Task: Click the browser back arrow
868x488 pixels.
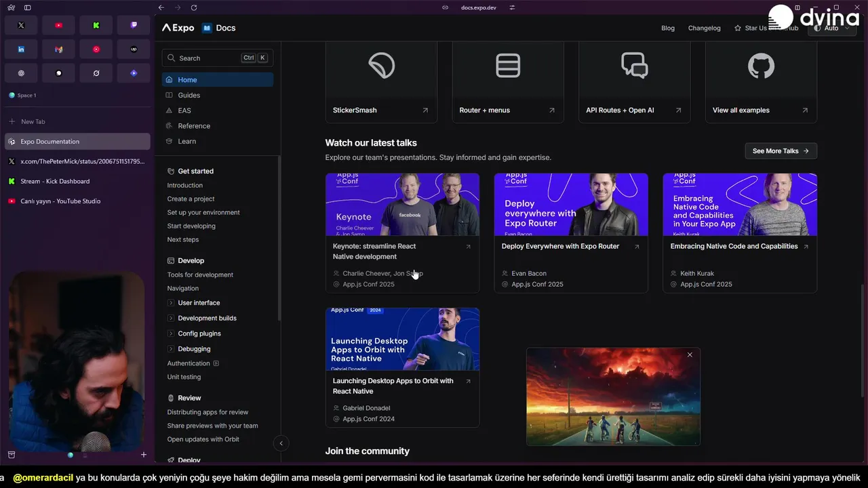Action: (x=161, y=7)
